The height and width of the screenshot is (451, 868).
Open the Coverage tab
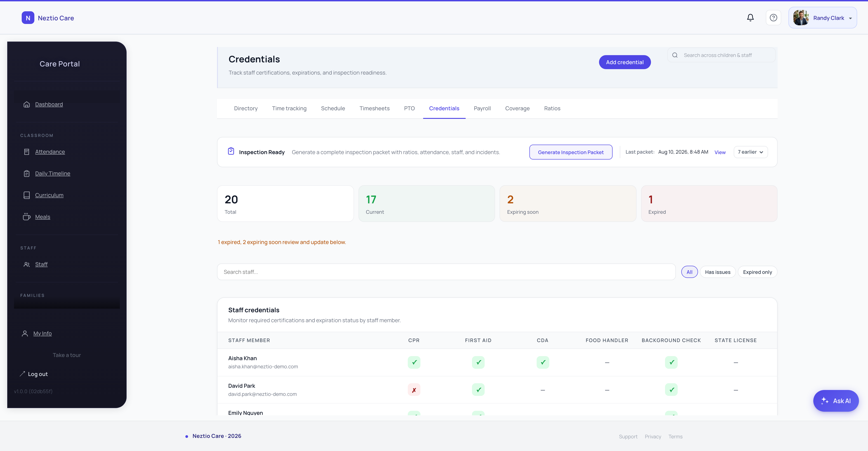pos(517,108)
